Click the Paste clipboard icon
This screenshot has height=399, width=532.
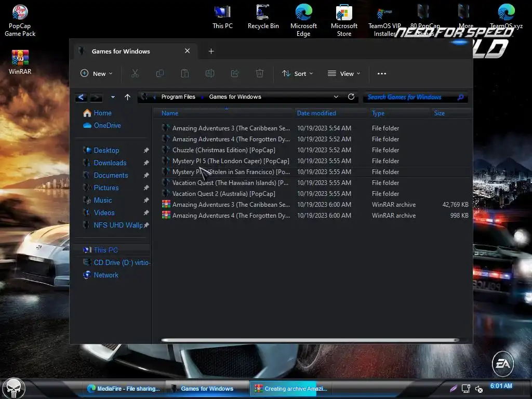(x=185, y=73)
